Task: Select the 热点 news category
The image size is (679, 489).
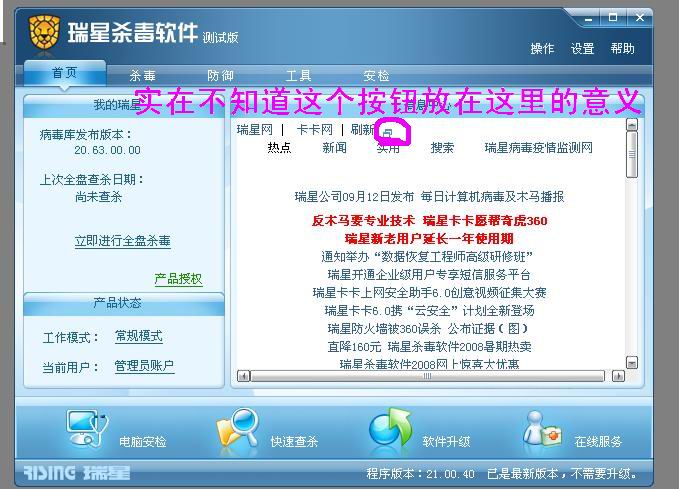Action: coord(279,148)
